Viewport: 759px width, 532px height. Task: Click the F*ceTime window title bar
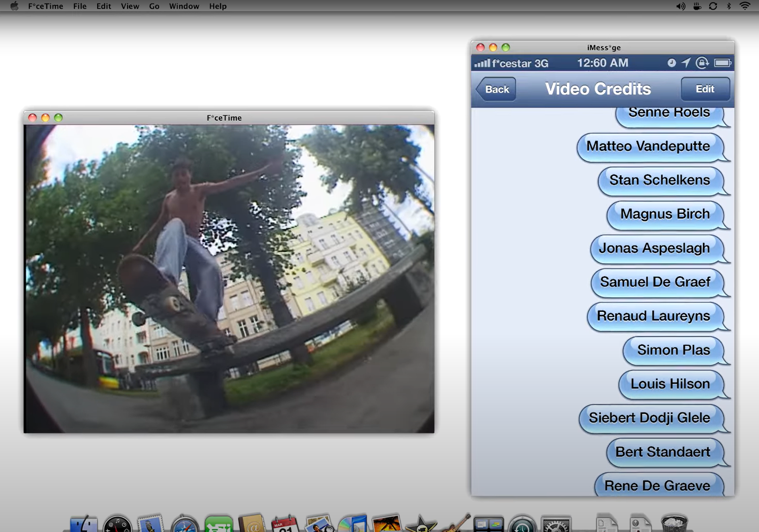[x=229, y=118]
